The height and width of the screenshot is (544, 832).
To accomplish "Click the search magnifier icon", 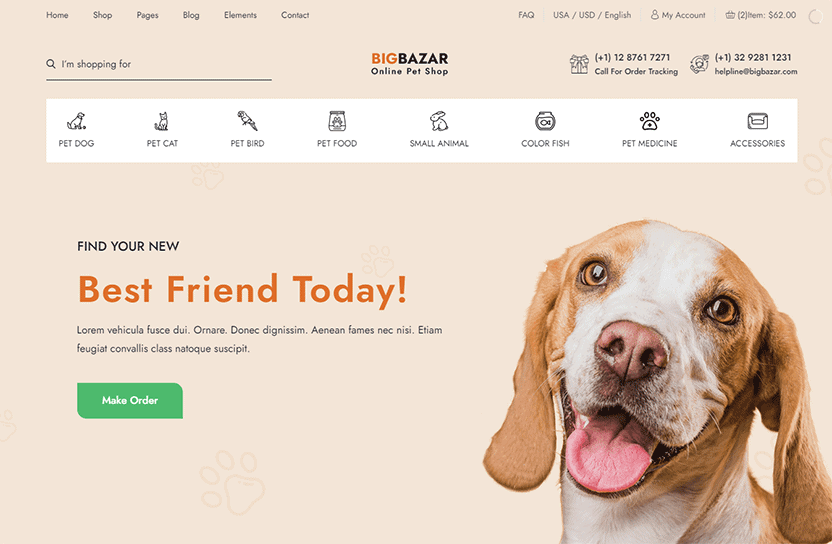I will click(51, 64).
